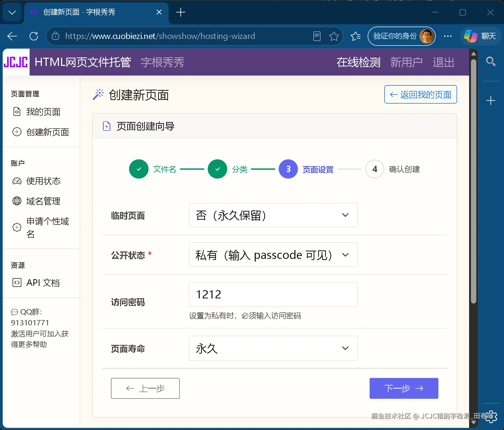Open Copilot 聊天 button
This screenshot has height=430, width=504.
480,36
